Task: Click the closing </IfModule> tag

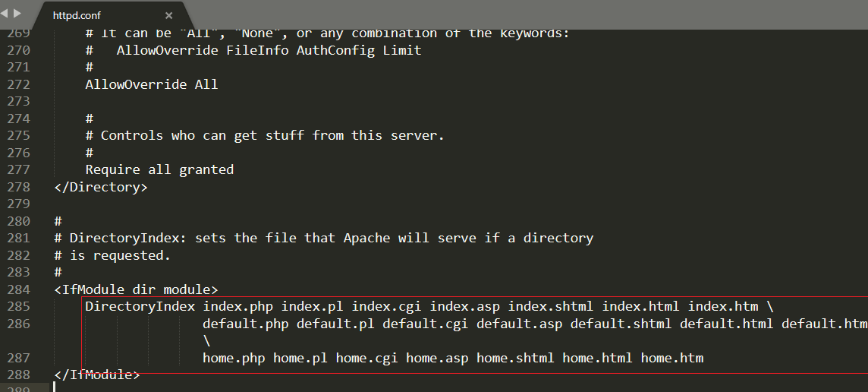Action: tap(97, 375)
